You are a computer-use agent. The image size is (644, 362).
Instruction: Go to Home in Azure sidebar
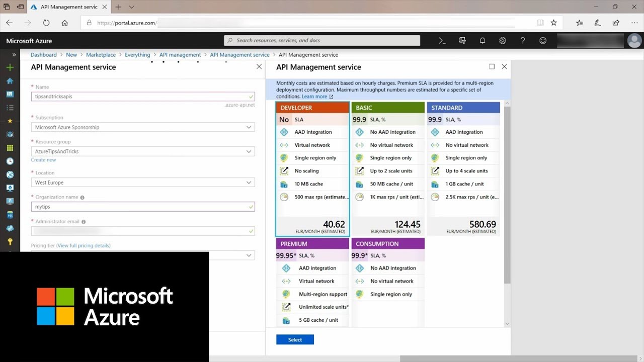click(x=10, y=81)
